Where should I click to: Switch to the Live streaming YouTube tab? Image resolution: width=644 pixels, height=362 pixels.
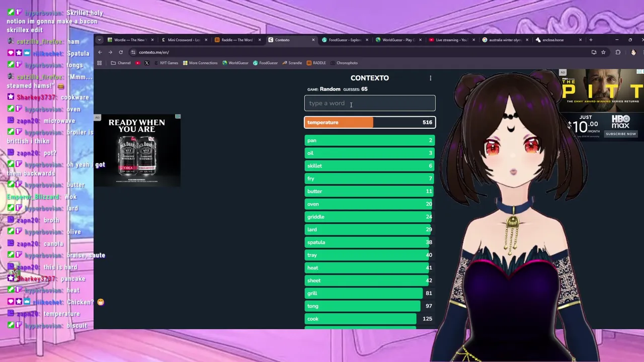click(452, 40)
